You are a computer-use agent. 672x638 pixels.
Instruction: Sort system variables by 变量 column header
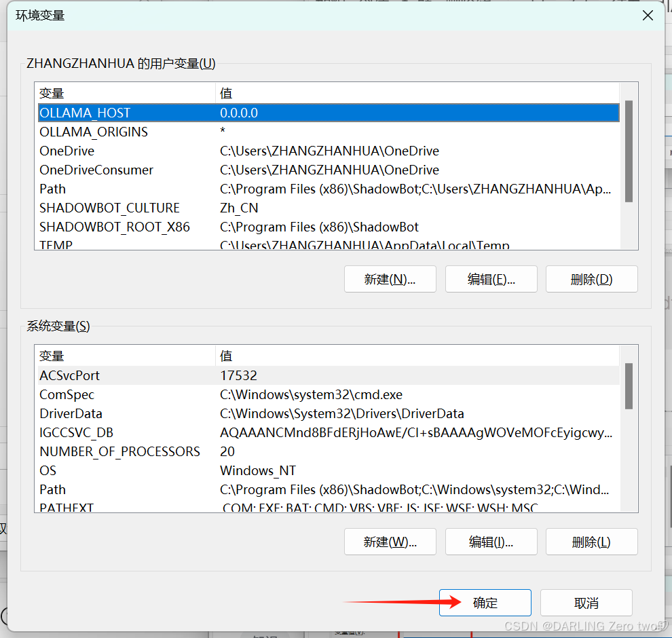click(x=126, y=356)
